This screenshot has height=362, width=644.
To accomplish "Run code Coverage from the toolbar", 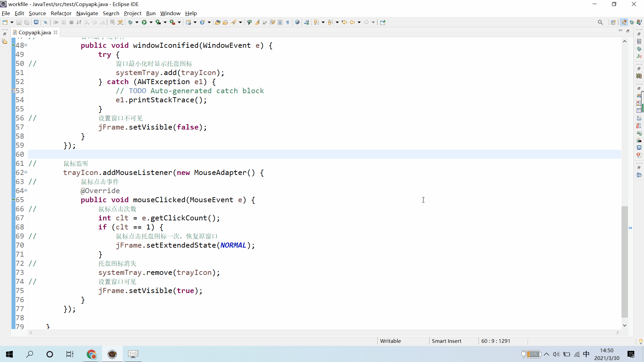I will [x=158, y=22].
